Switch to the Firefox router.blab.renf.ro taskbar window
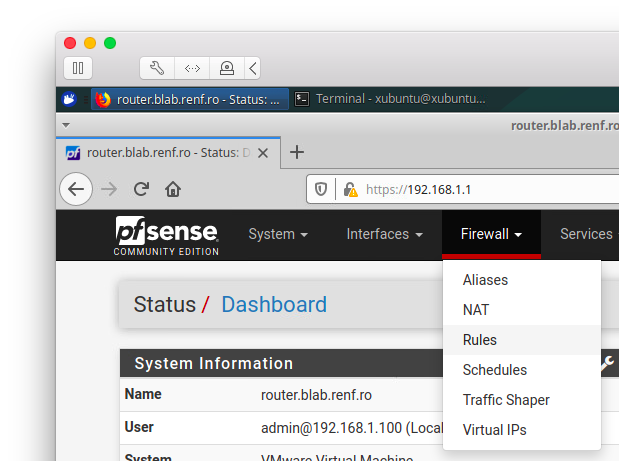619x461 pixels. coord(190,99)
